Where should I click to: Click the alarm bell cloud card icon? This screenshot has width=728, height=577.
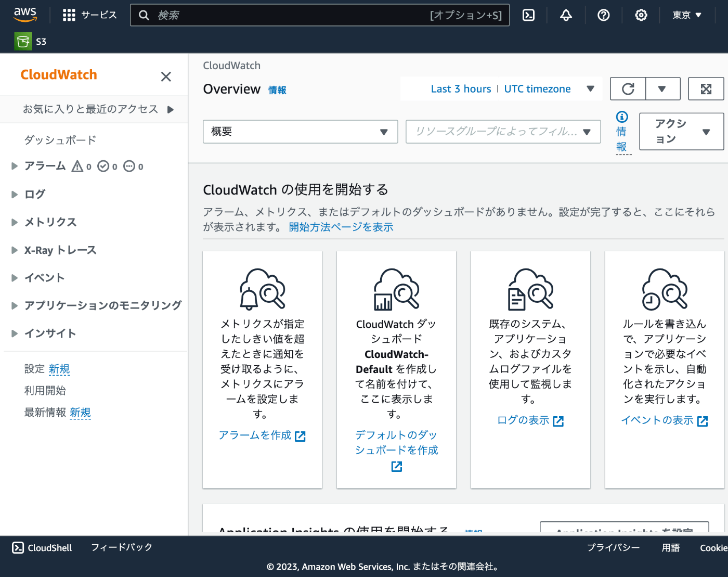click(x=262, y=289)
